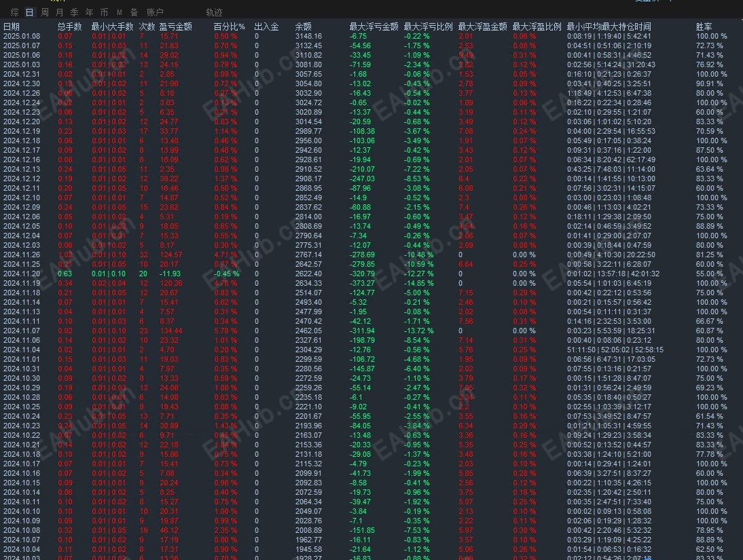Select the 2024.12.19 date row
The image size is (743, 560).
(22, 131)
